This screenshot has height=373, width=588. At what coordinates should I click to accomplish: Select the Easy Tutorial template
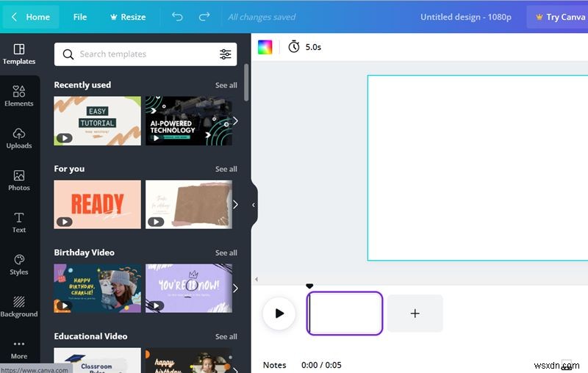coord(98,120)
